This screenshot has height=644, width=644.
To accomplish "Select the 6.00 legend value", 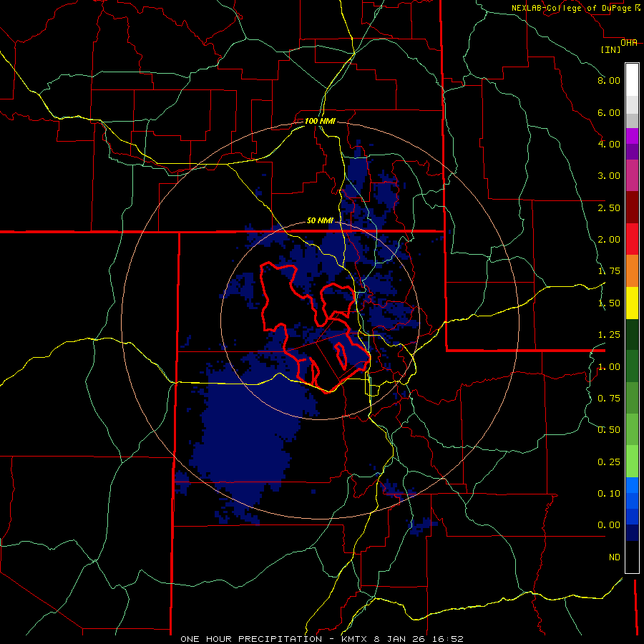I will click(609, 112).
